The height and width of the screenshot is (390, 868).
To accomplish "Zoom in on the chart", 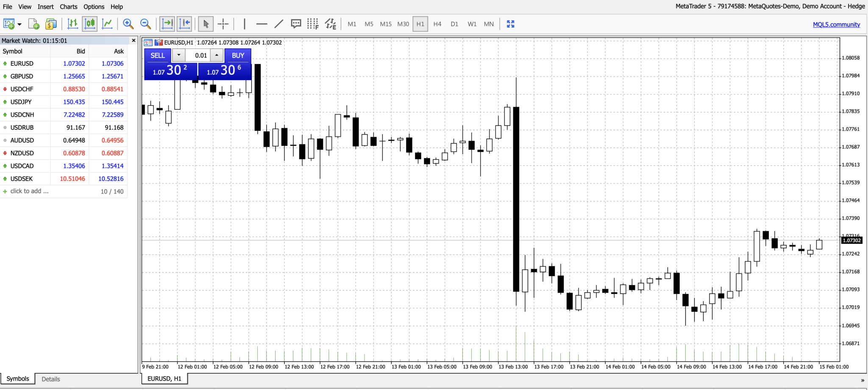I will (128, 24).
